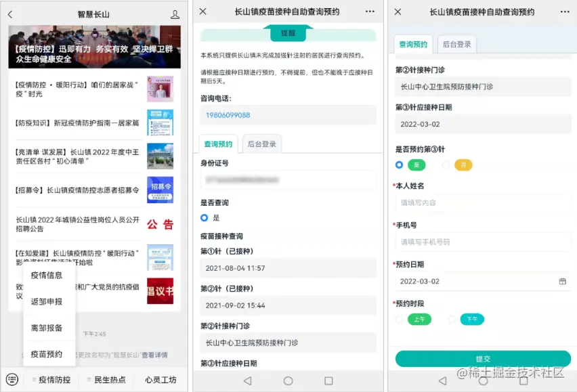Viewport: 577px width, 392px height.
Task: Open the 预约日期 date field 2022-03-02
Action: tap(483, 282)
